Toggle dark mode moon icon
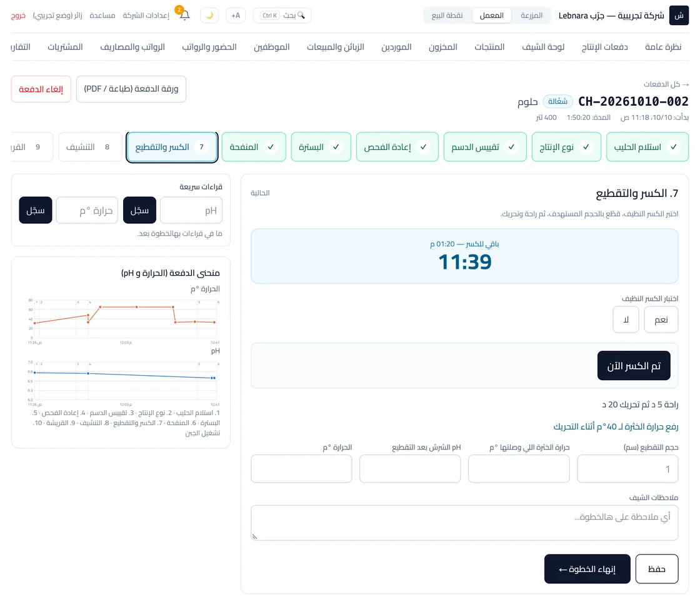Image resolution: width=700 pixels, height=599 pixels. (209, 15)
